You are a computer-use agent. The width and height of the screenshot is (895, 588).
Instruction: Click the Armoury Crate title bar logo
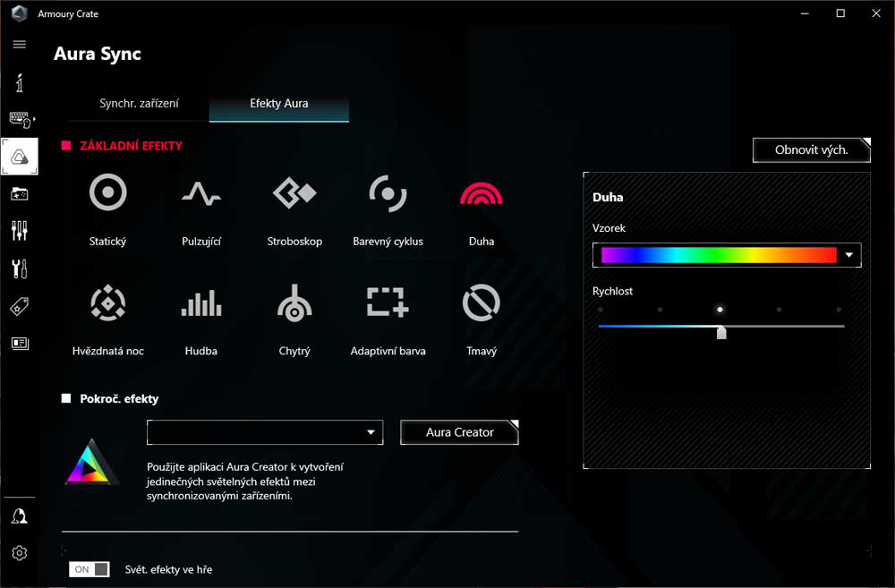(x=20, y=13)
